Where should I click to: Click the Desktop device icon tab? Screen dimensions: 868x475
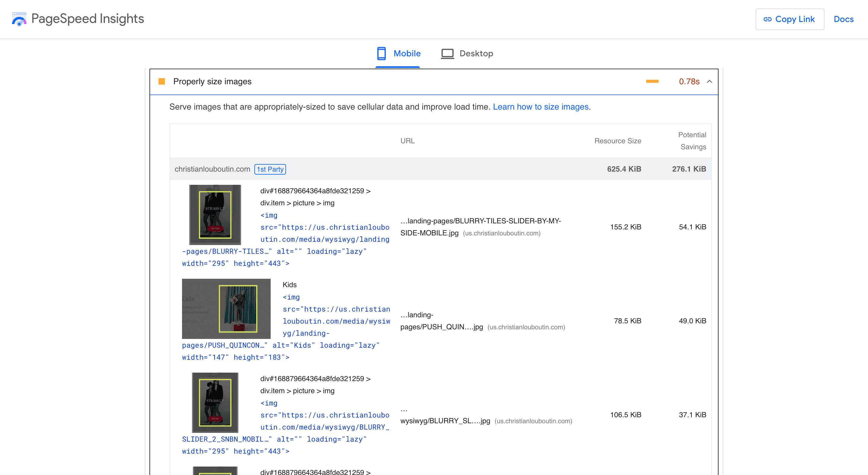pos(446,53)
